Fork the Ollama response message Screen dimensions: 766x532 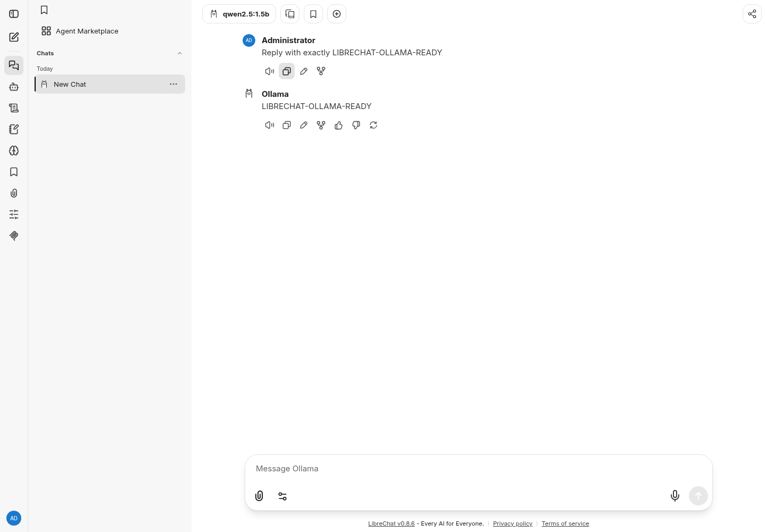(321, 125)
